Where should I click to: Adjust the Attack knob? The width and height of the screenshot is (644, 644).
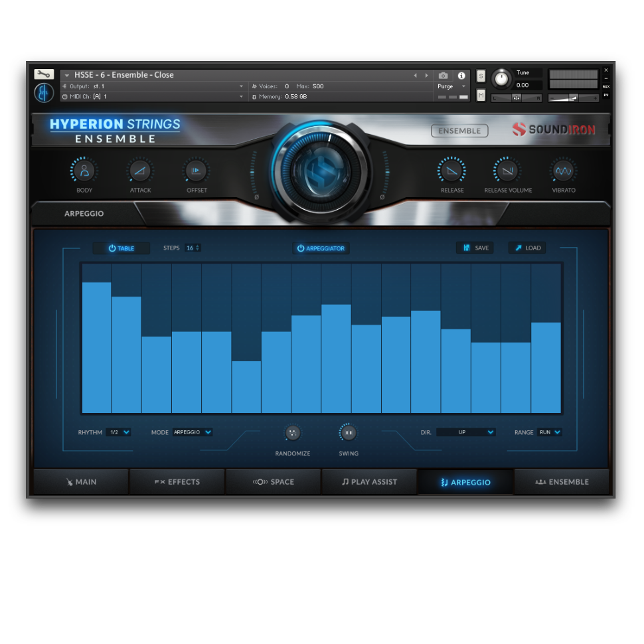[x=140, y=169]
